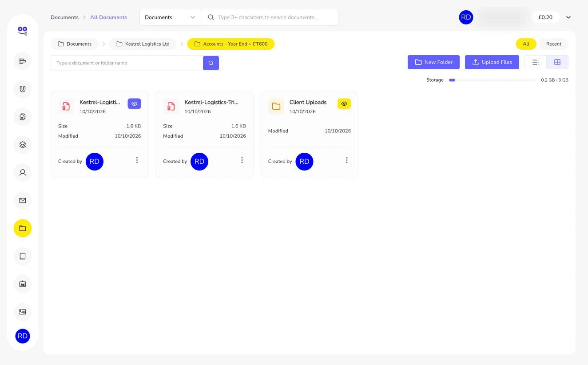The width and height of the screenshot is (588, 365).
Task: Expand the account menu chevron
Action: 568,17
